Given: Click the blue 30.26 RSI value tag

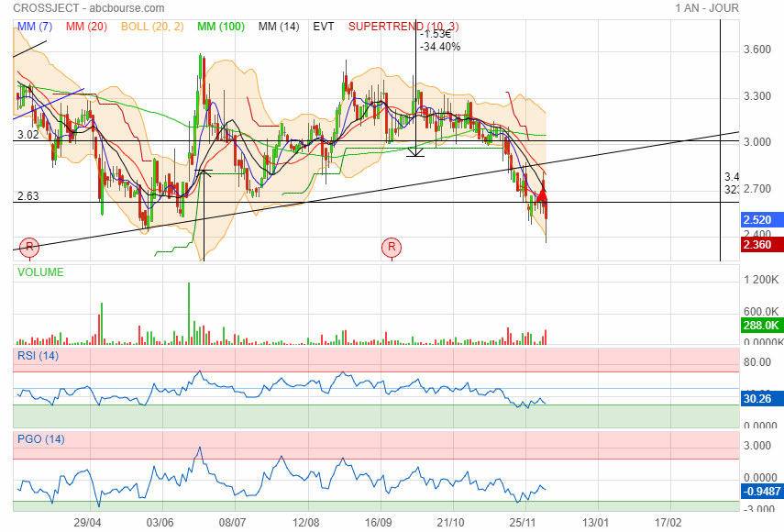Looking at the screenshot, I should click(762, 398).
